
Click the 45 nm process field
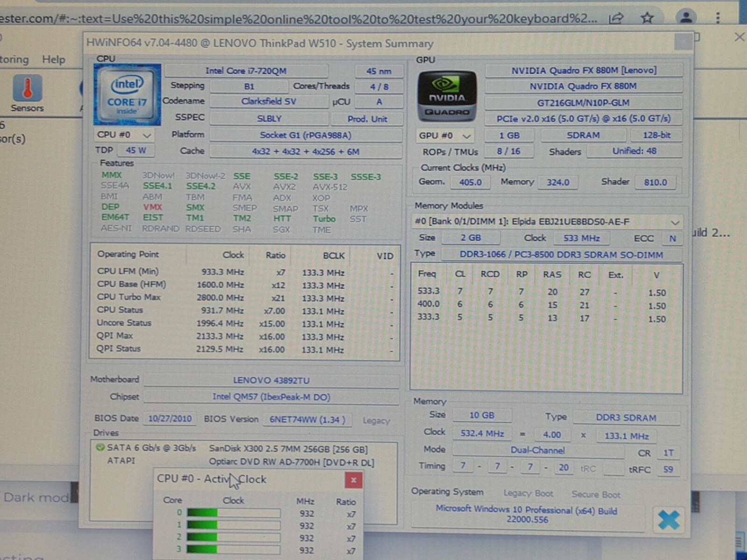click(379, 71)
